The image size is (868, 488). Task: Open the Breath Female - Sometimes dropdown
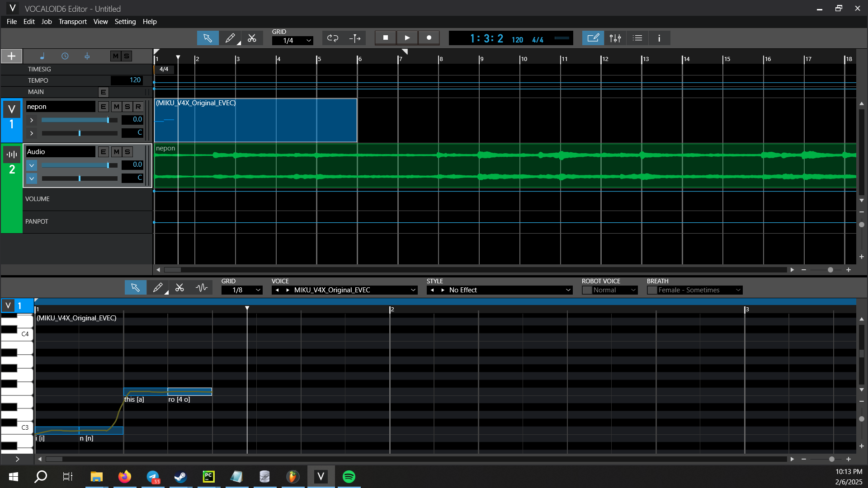click(700, 290)
